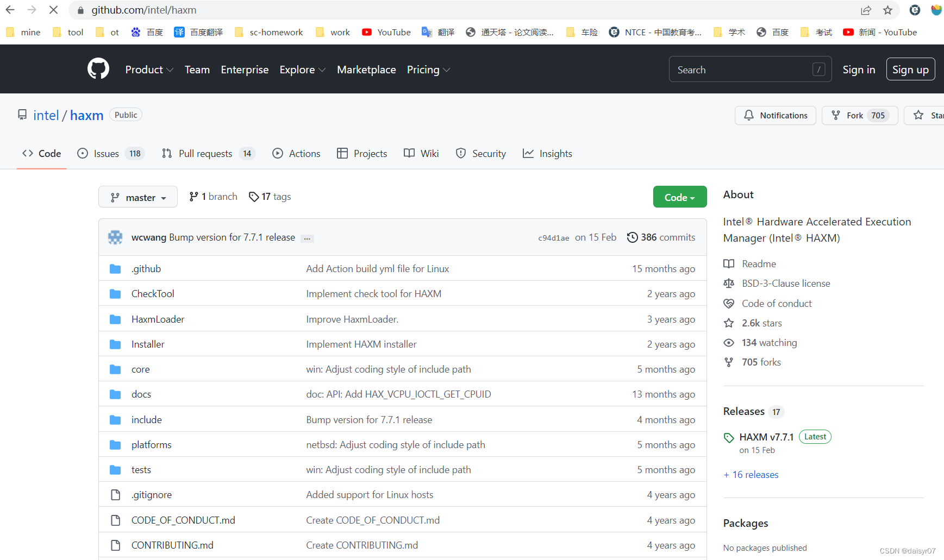Open the YouTube bookmark
Screen dimensions: 944x560
coord(386,32)
